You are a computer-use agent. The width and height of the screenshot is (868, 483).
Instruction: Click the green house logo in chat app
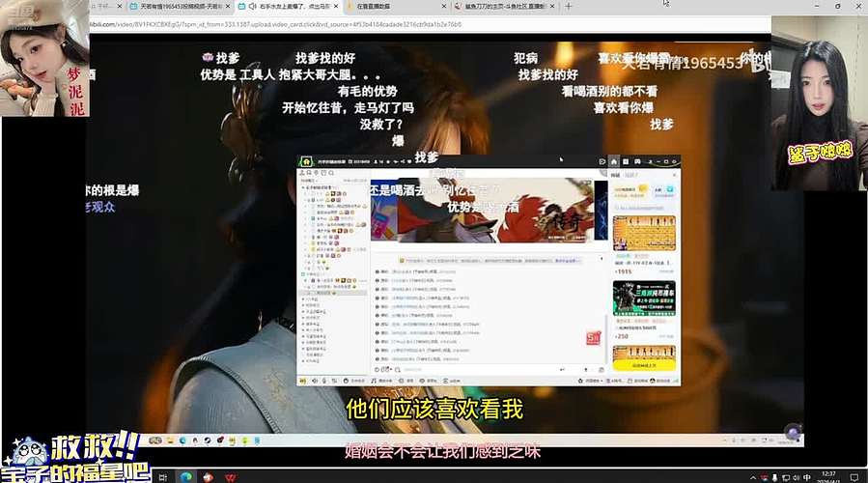[x=305, y=161]
